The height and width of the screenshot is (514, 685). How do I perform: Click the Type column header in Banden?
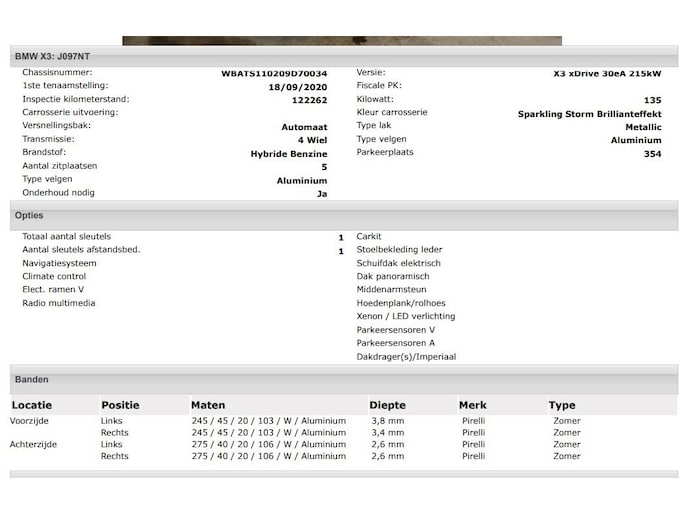[562, 406]
